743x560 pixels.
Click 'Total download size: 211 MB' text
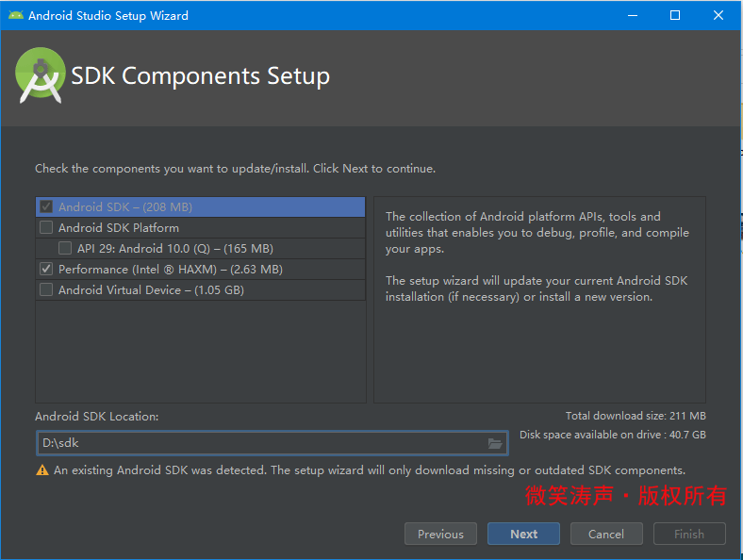click(636, 416)
